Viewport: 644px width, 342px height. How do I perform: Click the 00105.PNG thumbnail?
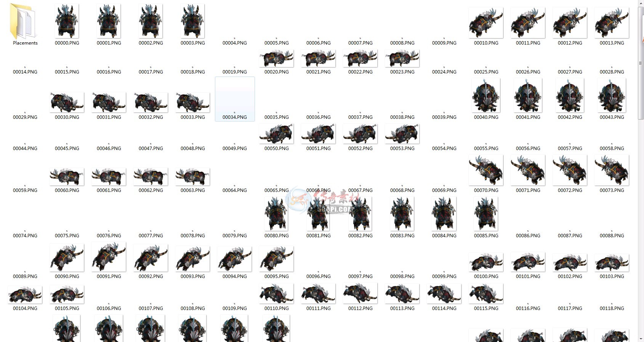pyautogui.click(x=67, y=294)
